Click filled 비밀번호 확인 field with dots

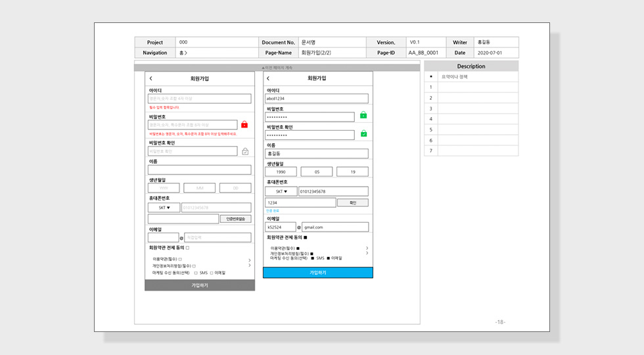pyautogui.click(x=310, y=135)
